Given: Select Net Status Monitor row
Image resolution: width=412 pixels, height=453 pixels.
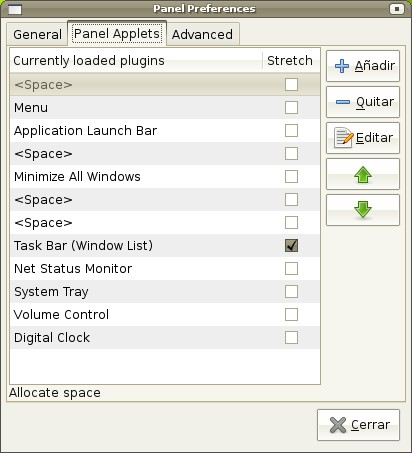Looking at the screenshot, I should (165, 269).
